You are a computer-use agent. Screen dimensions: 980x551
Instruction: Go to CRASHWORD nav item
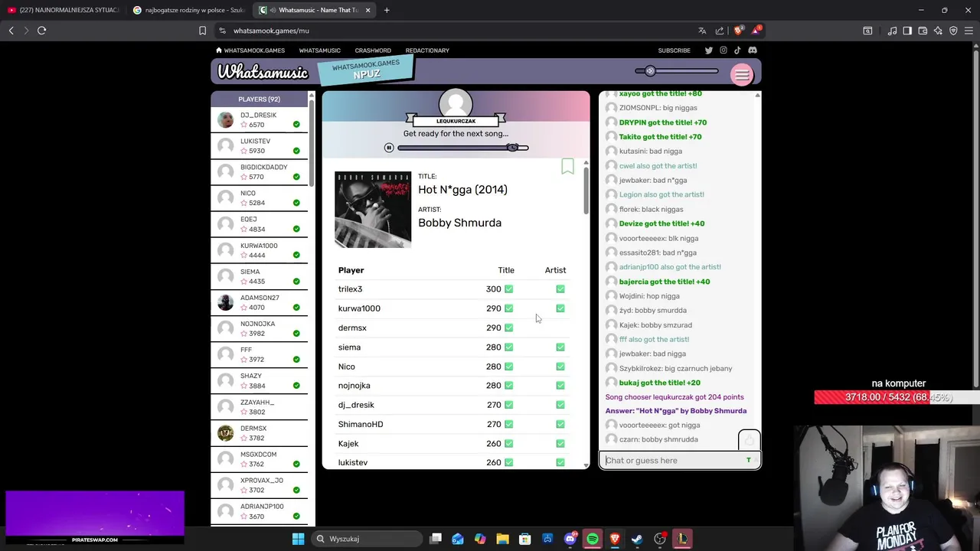pos(373,51)
